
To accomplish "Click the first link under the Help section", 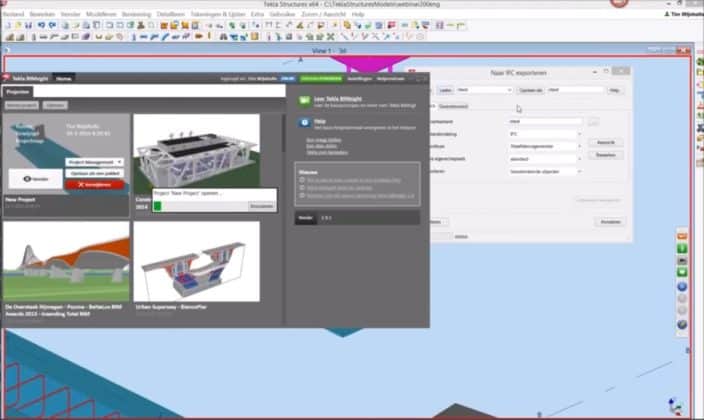I will click(x=323, y=140).
